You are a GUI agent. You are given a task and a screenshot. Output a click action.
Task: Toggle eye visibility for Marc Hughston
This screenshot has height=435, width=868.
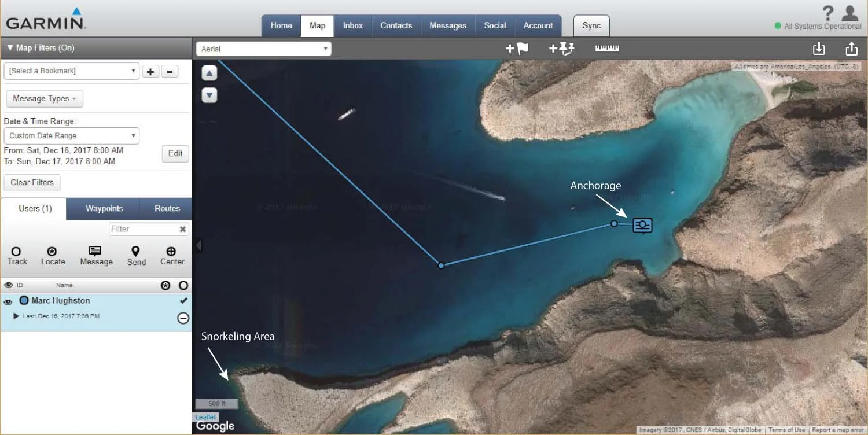point(8,301)
